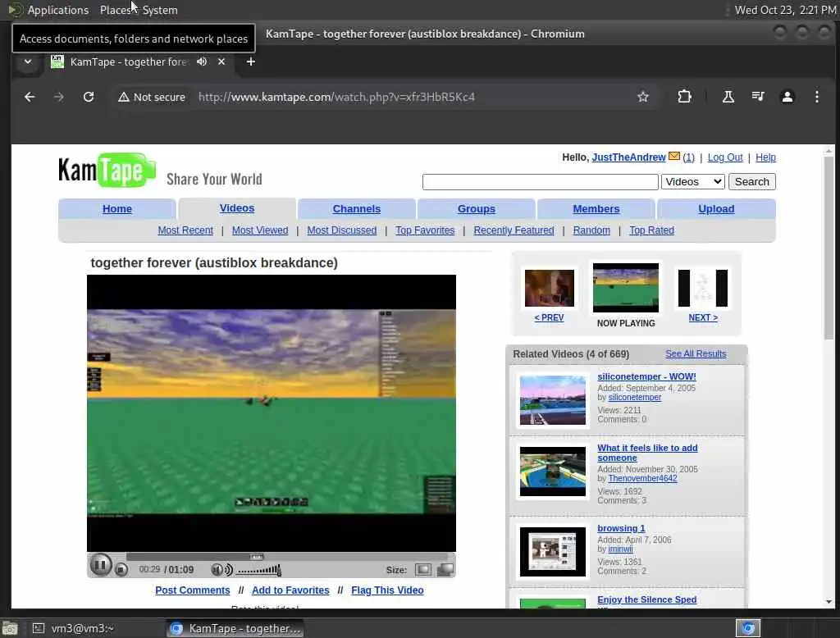Go to the previous video thumbnail

tap(549, 288)
